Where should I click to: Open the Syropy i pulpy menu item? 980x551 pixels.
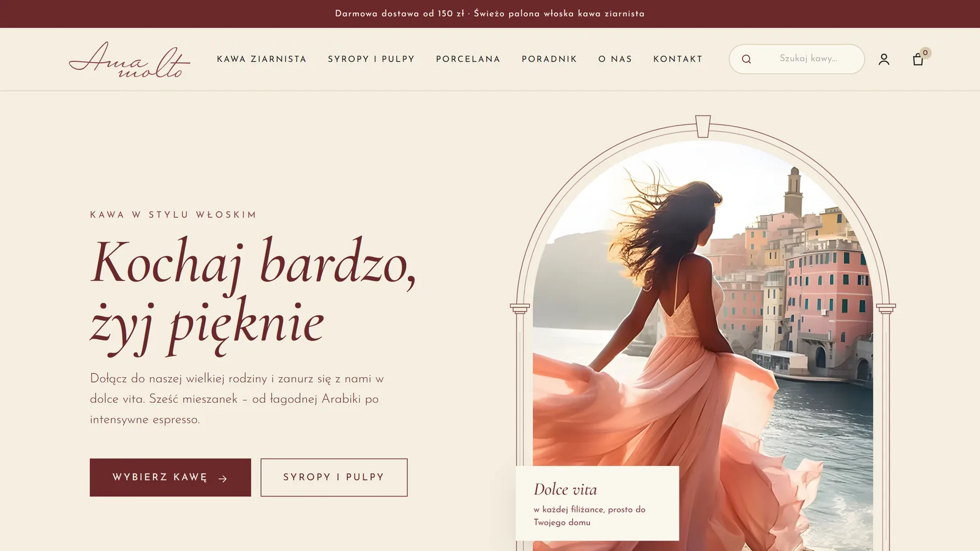(371, 59)
